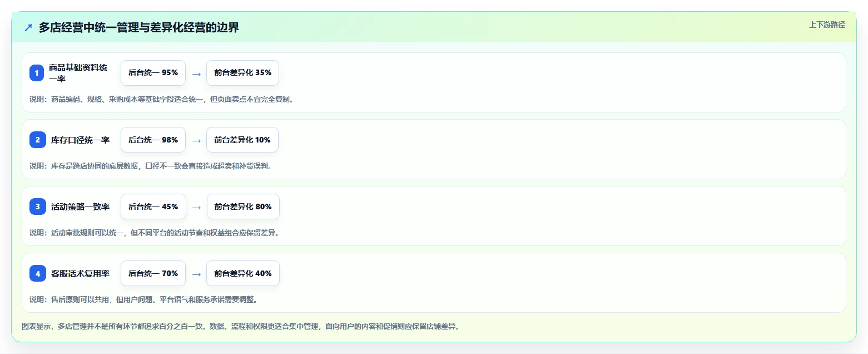
Task: Click the 后台统一 70% chip
Action: (153, 273)
